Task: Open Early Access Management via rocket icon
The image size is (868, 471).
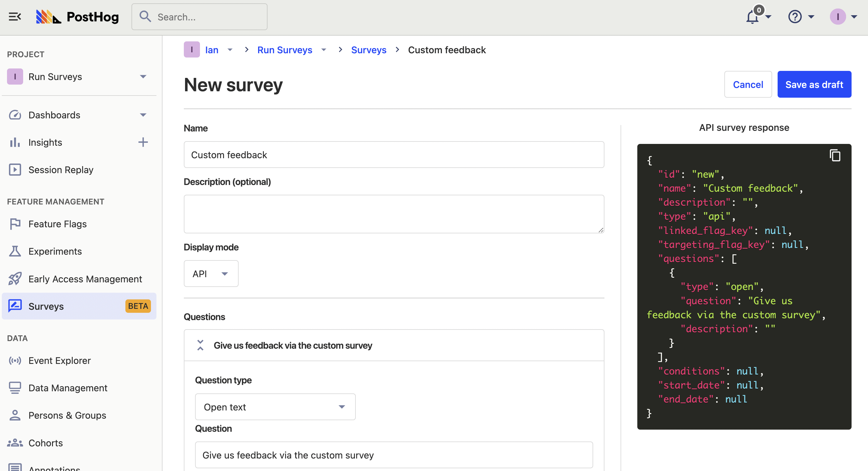Action: tap(15, 279)
